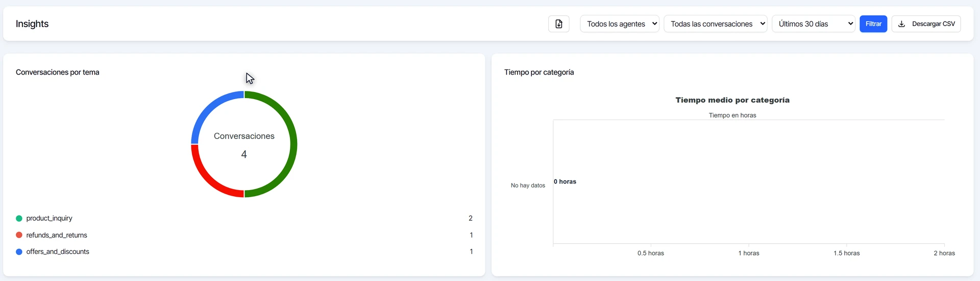Click the red donut chart segment

(207, 181)
